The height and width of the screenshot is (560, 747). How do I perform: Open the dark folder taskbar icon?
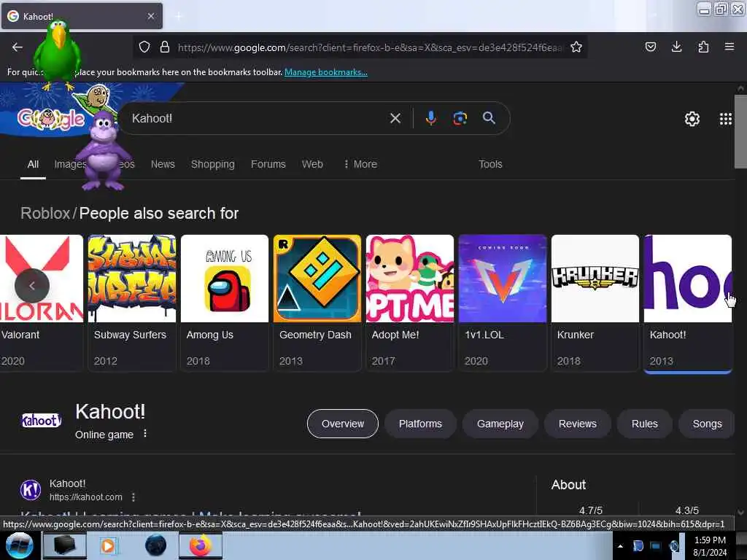click(64, 545)
